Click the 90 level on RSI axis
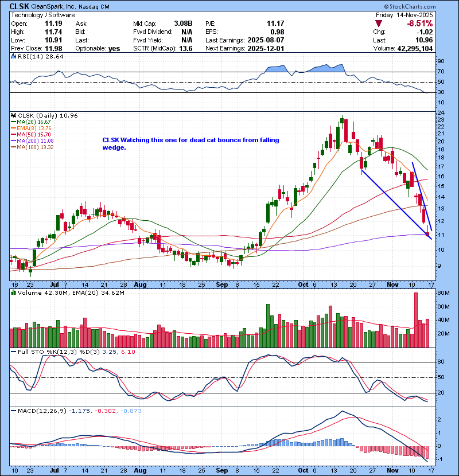Image resolution: width=459 pixels, height=476 pixels. (x=441, y=61)
